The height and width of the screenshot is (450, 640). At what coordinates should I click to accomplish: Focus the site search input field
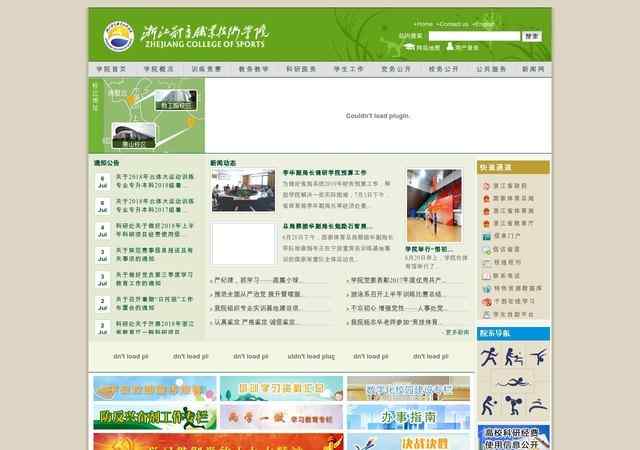pyautogui.click(x=474, y=36)
